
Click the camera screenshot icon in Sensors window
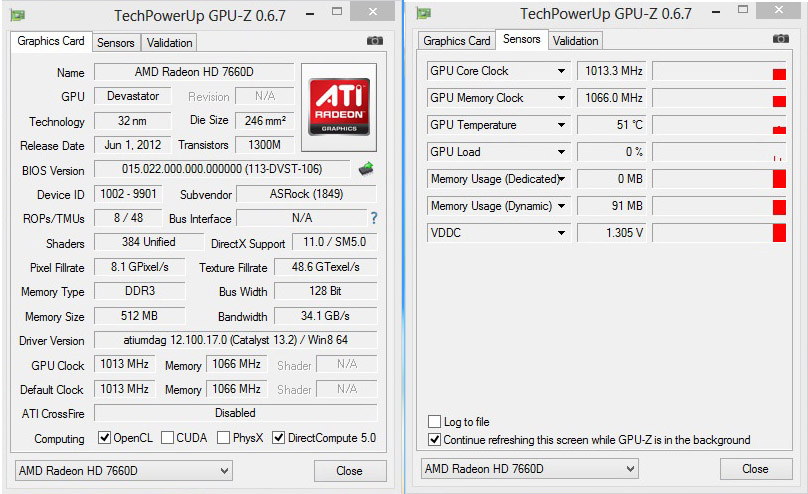781,39
